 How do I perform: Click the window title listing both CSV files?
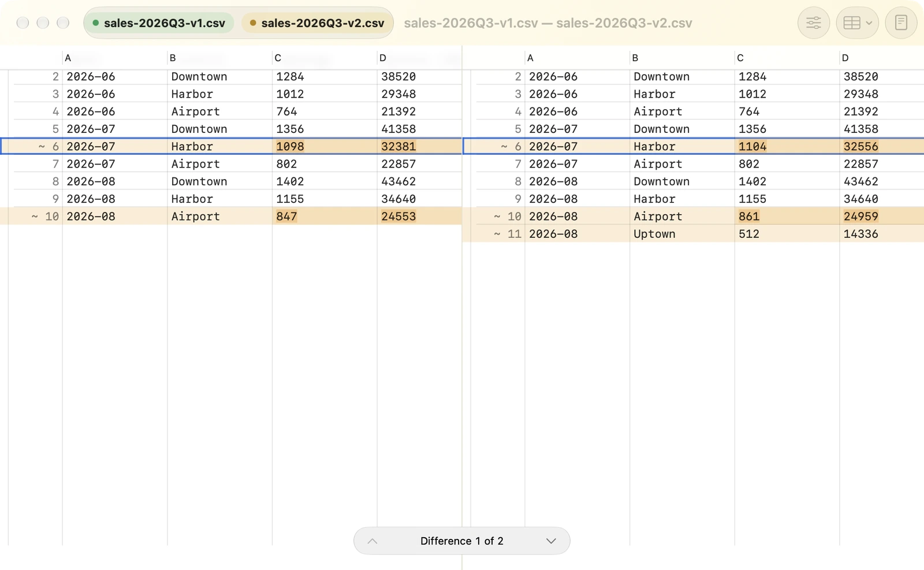(548, 23)
